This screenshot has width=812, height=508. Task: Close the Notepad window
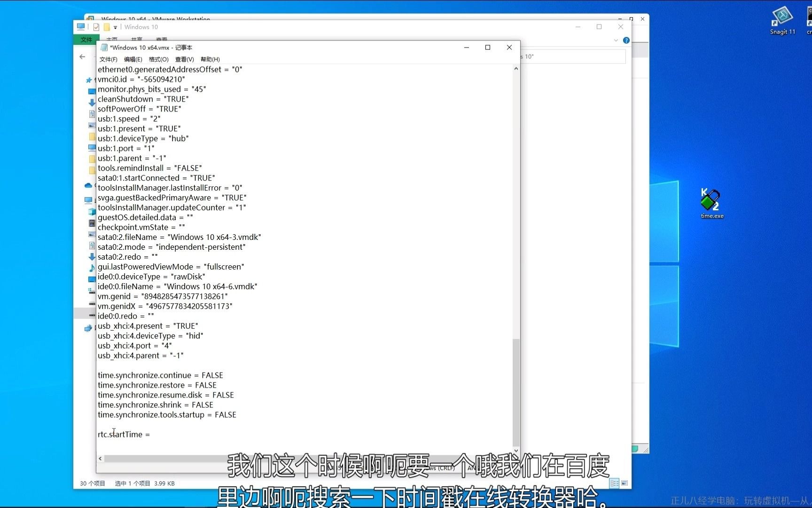tap(509, 48)
